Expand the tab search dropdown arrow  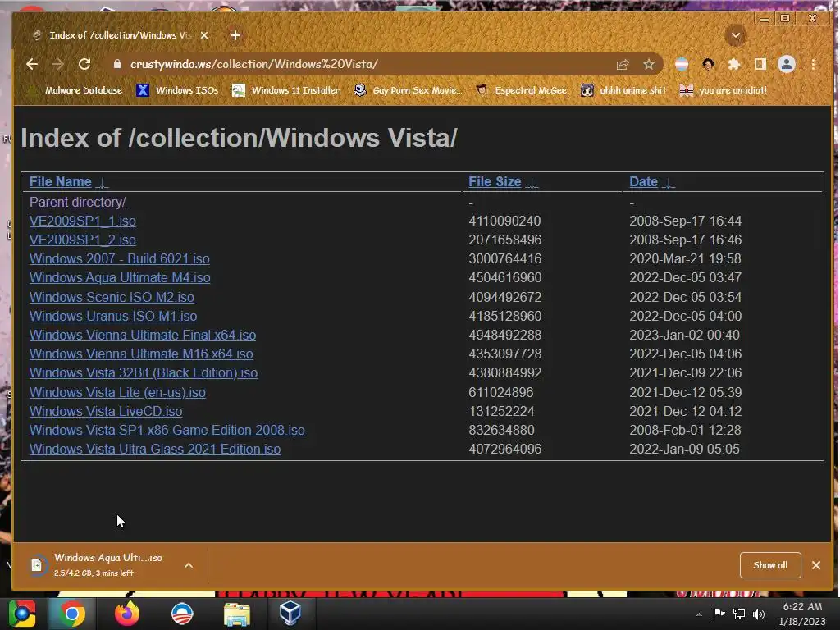click(x=736, y=36)
